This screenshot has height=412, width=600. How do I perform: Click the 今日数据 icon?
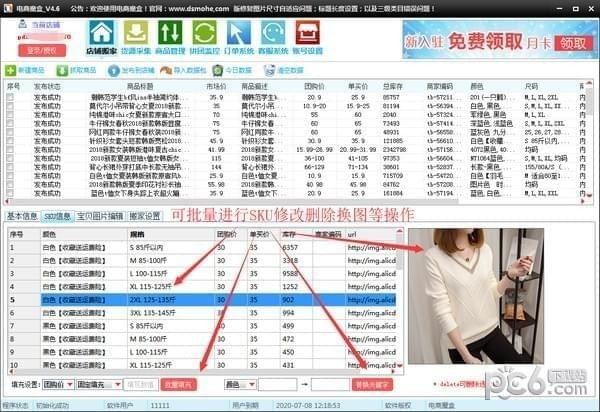coord(218,70)
